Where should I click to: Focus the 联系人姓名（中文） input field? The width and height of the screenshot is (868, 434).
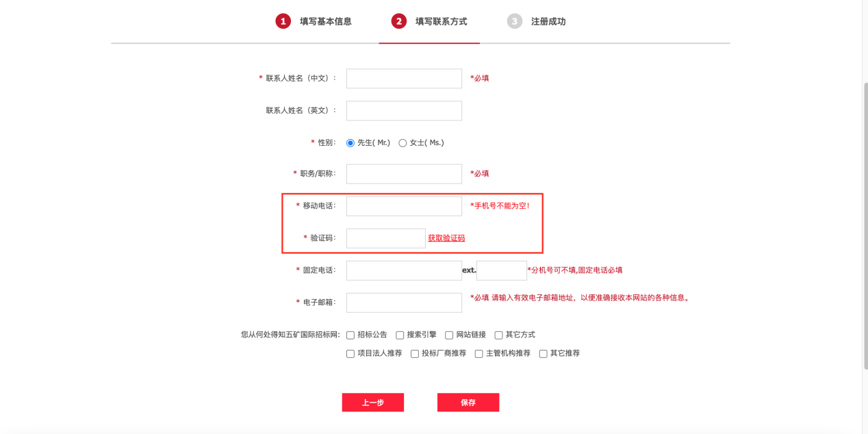pos(404,78)
